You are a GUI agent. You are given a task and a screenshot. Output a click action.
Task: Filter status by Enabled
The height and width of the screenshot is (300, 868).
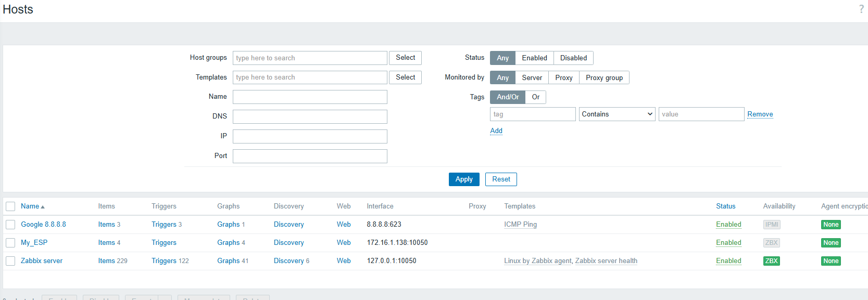coord(534,58)
